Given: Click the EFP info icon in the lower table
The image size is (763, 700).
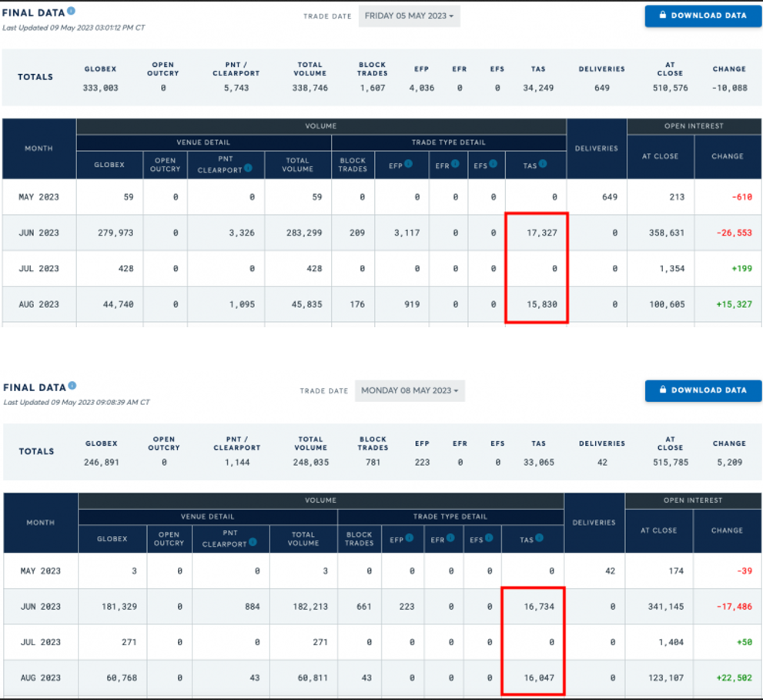Looking at the screenshot, I should click(x=410, y=538).
